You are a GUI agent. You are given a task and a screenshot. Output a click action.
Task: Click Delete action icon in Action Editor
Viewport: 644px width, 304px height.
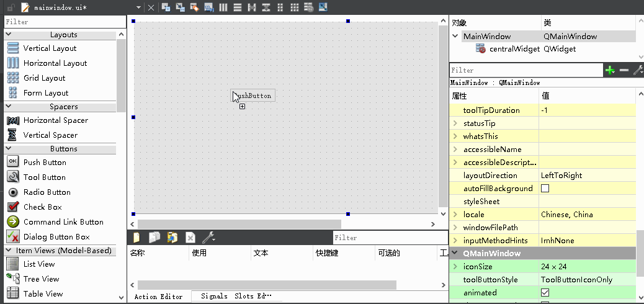point(190,238)
